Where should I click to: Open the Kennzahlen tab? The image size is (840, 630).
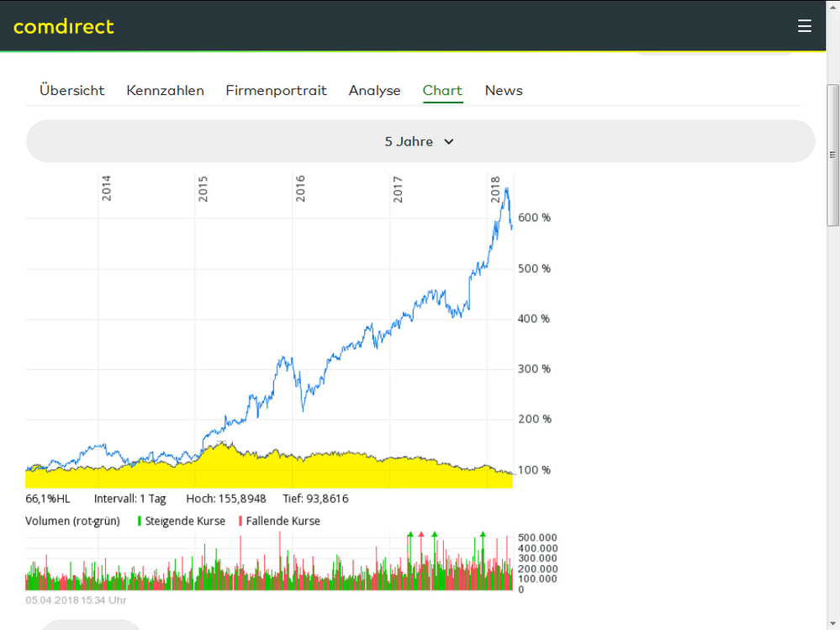point(165,91)
